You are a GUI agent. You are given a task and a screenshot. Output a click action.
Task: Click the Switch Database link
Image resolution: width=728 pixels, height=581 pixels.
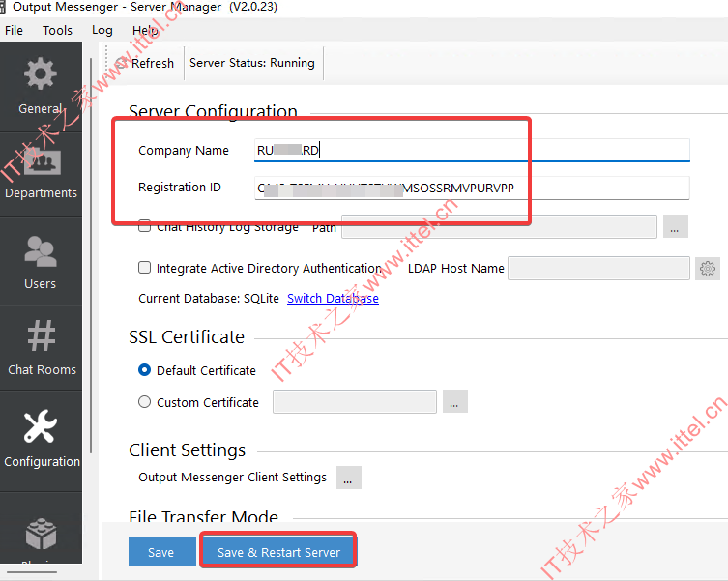point(333,298)
